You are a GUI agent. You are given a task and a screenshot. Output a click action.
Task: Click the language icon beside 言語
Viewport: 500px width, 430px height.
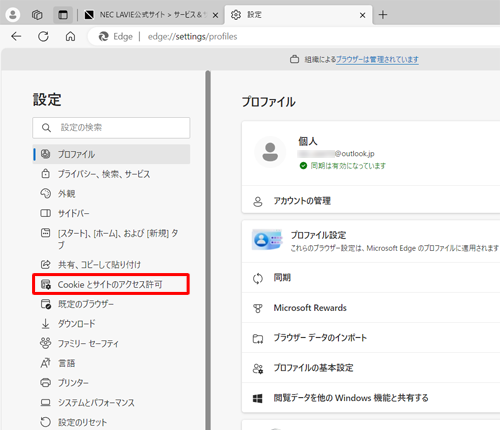point(45,363)
